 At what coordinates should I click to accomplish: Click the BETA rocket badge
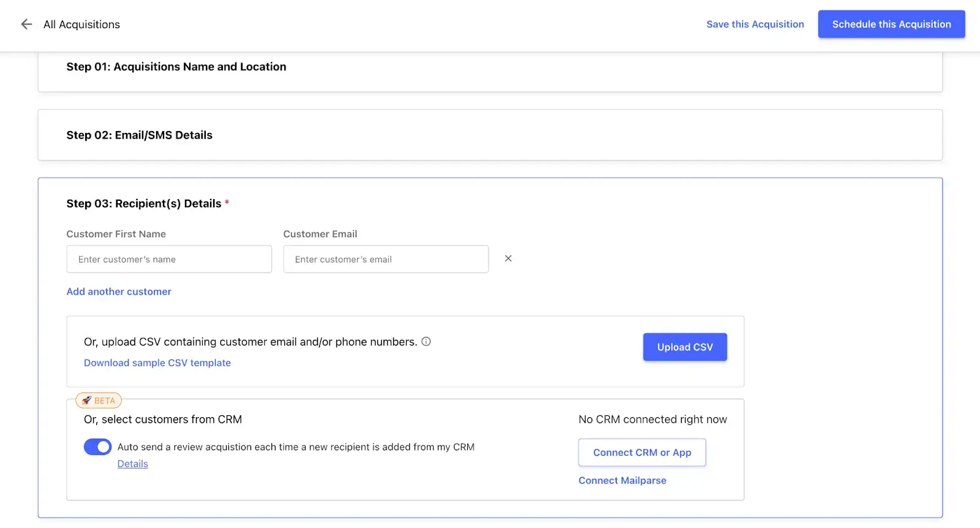99,401
